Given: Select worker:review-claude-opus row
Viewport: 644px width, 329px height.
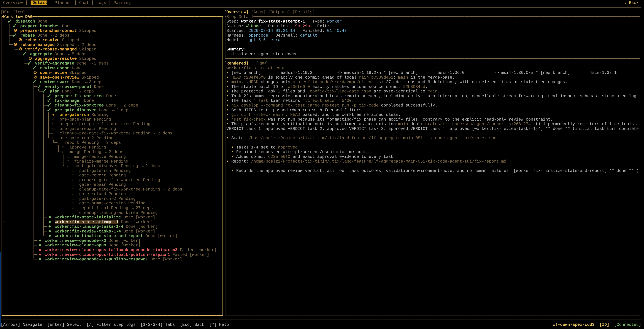Looking at the screenshot, I should point(75,245).
